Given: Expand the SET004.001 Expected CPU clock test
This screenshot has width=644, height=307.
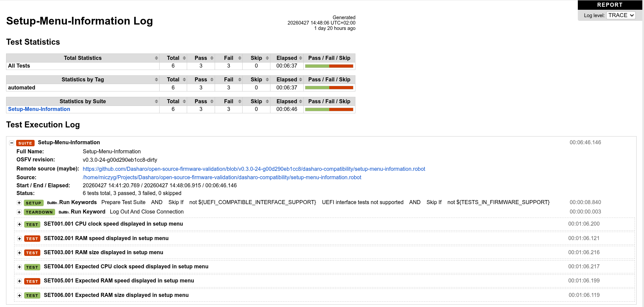Looking at the screenshot, I should 19,267.
